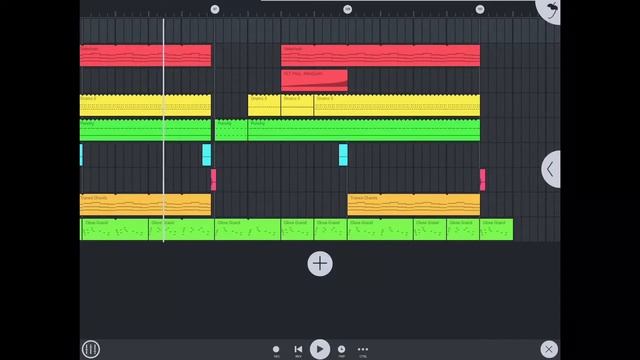
Task: Select the third drum clip in bottom track
Action: [248, 229]
